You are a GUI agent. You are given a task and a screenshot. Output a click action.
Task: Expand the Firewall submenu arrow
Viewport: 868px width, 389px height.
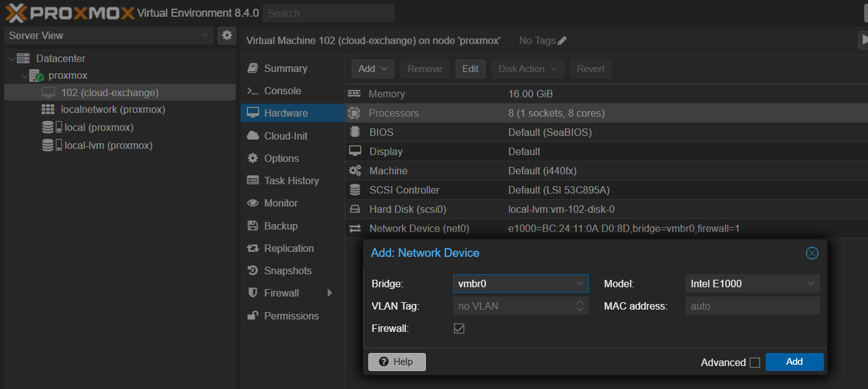(330, 293)
